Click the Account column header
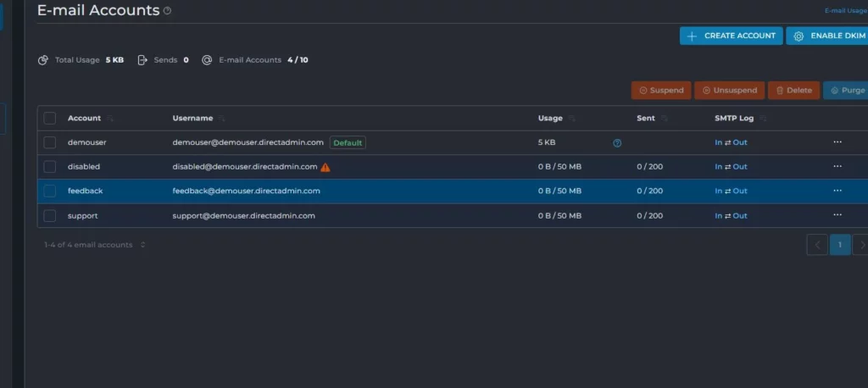The height and width of the screenshot is (388, 868). pyautogui.click(x=84, y=118)
